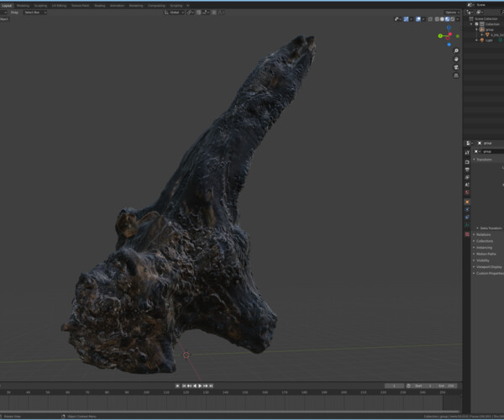This screenshot has width=504, height=420.
Task: Switch to the Animation workspace tab
Action: [x=117, y=6]
